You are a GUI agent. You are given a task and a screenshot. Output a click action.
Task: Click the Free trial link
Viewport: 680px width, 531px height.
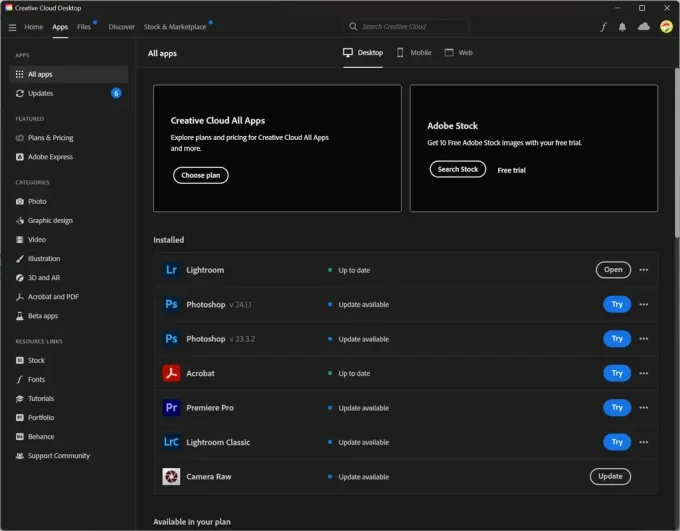pos(511,170)
